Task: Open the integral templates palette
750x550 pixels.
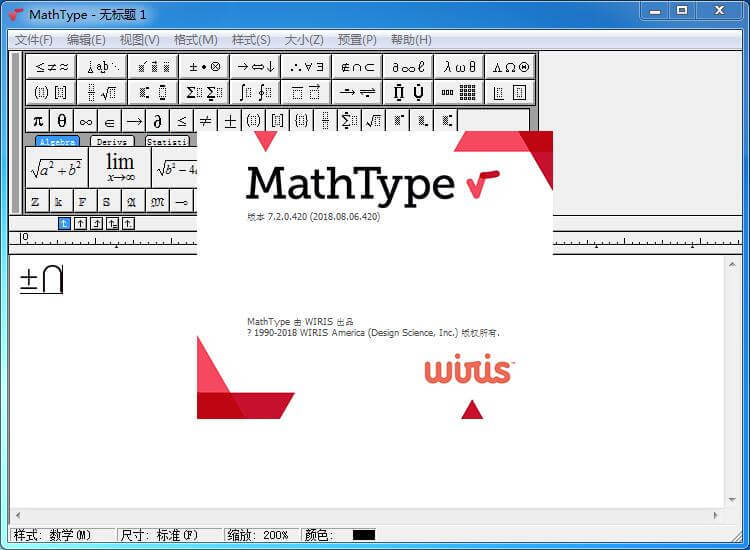Action: click(255, 93)
